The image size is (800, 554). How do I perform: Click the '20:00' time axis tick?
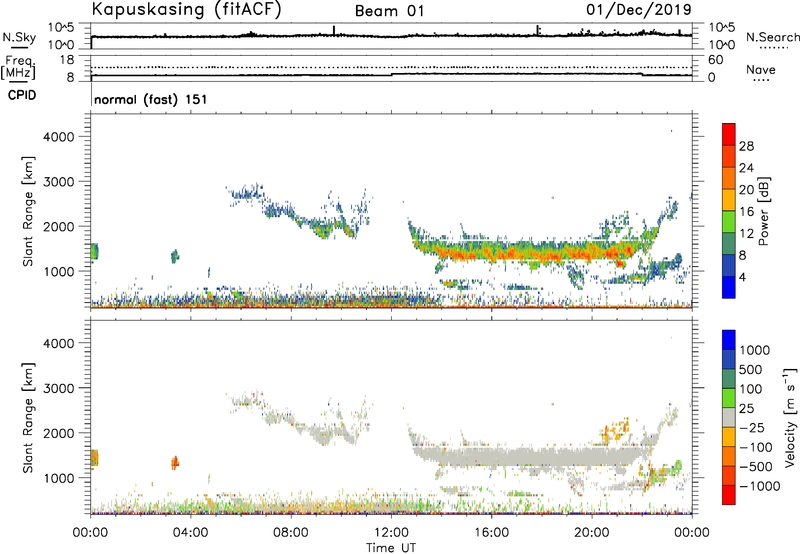(x=592, y=533)
